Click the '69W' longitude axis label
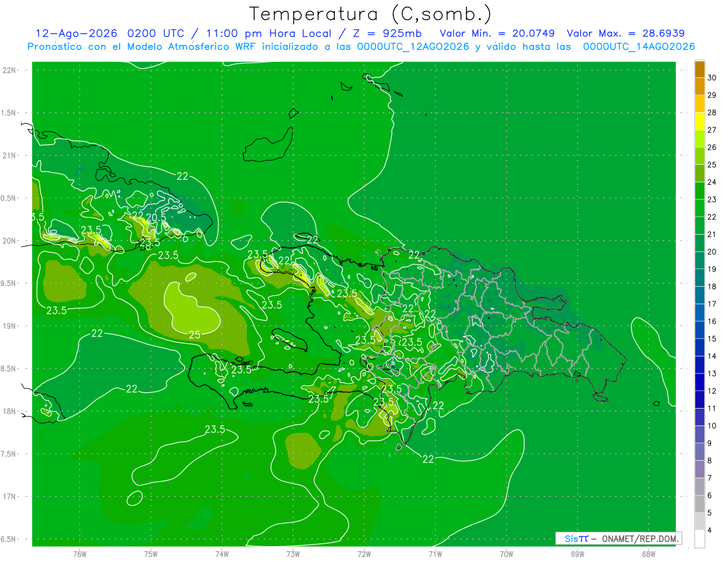The width and height of the screenshot is (728, 562). click(x=577, y=554)
